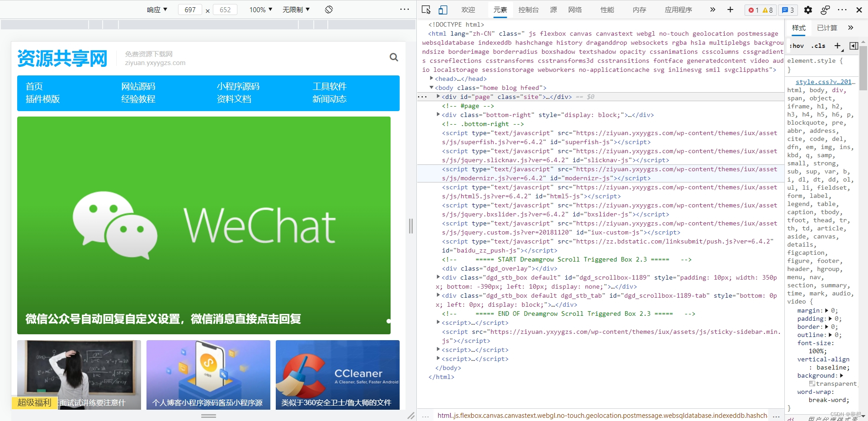Click the 工具软件 nav link

click(x=330, y=86)
